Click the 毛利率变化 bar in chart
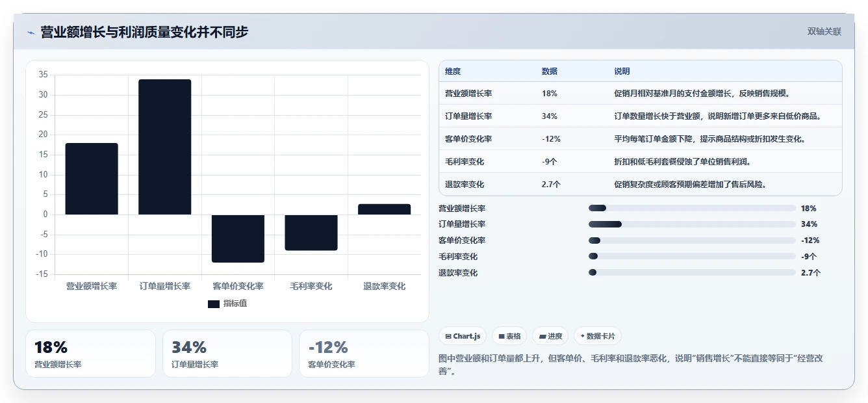This screenshot has height=403, width=868. coord(311,233)
